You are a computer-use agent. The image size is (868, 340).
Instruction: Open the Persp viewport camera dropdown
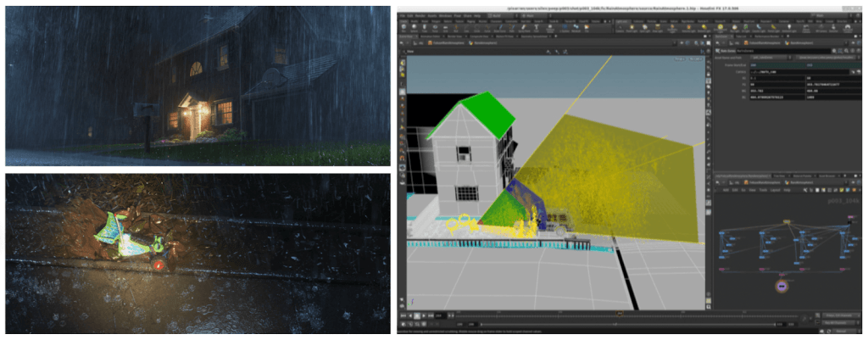679,60
